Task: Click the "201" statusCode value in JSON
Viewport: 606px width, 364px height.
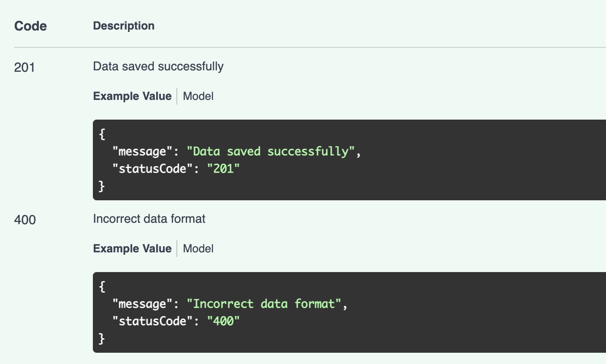Action: tap(223, 169)
